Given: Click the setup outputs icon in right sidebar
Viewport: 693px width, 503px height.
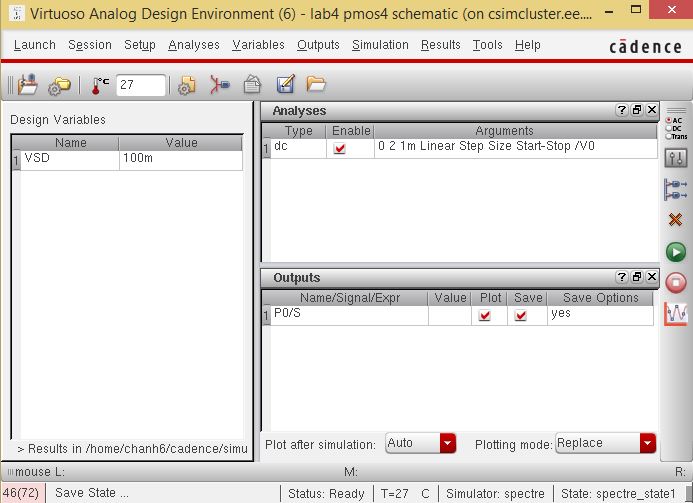Looking at the screenshot, I should click(x=676, y=189).
